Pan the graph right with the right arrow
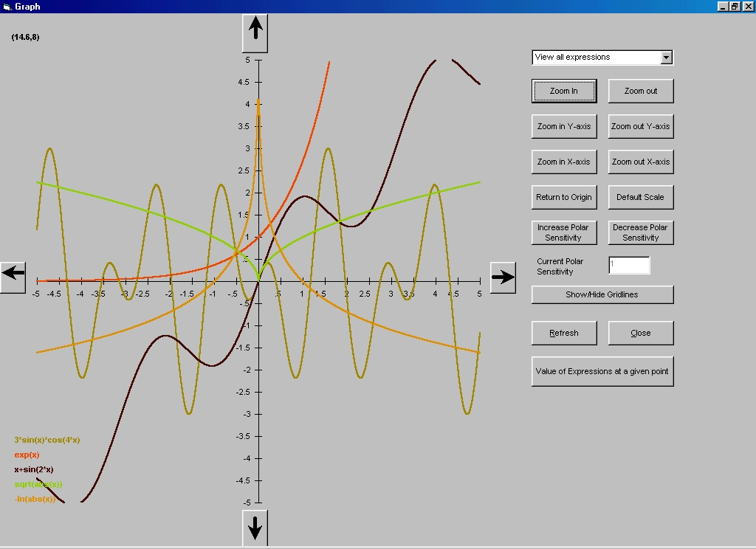This screenshot has width=756, height=549. tap(503, 277)
